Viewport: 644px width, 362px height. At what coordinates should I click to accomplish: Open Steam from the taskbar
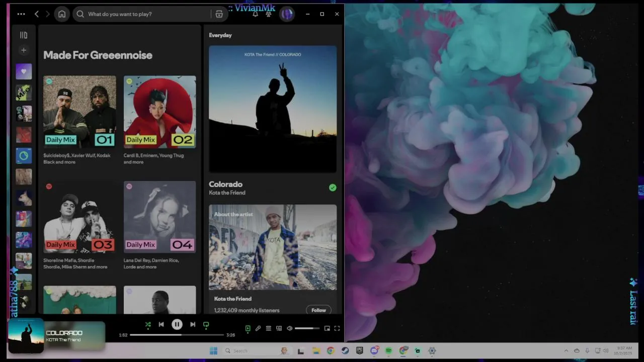345,350
